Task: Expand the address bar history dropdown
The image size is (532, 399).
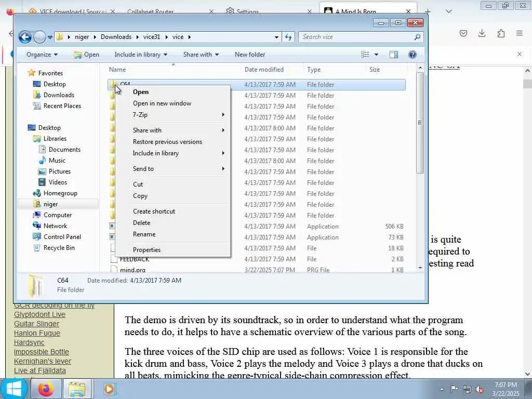Action: coord(276,37)
